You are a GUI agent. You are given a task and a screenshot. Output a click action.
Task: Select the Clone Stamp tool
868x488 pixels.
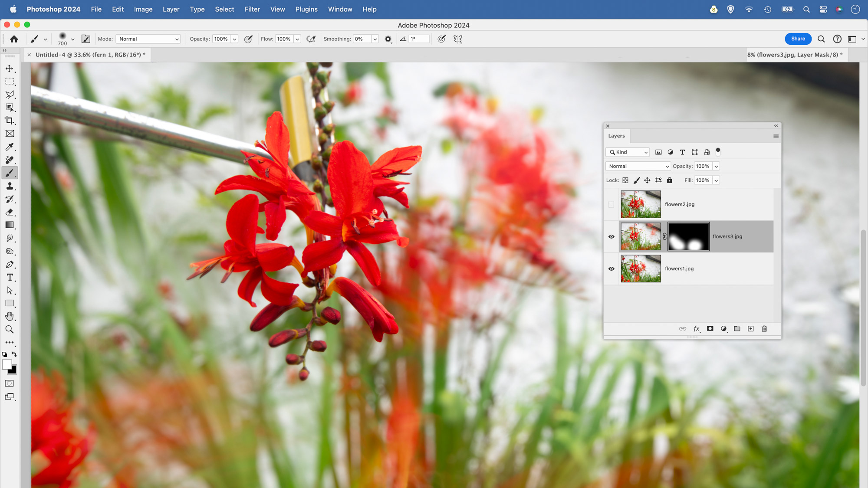click(x=10, y=186)
